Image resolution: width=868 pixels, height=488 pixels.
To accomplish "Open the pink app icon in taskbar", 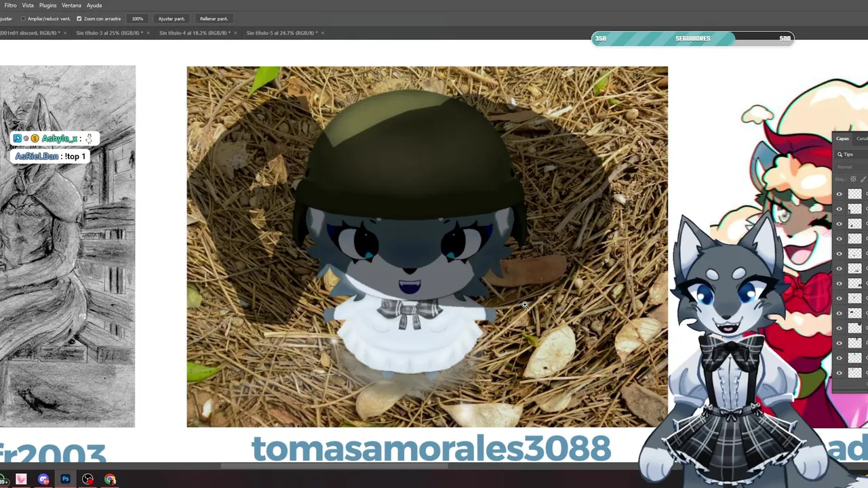I will 21,480.
